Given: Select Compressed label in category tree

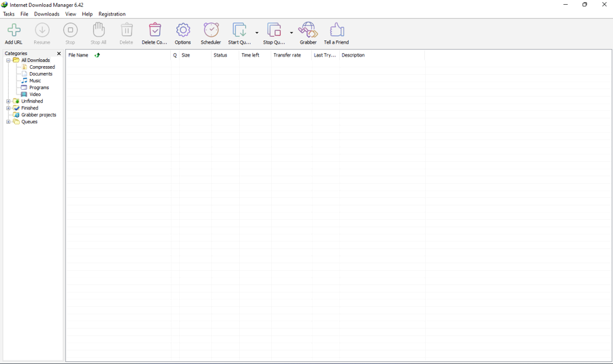Looking at the screenshot, I should pyautogui.click(x=42, y=67).
